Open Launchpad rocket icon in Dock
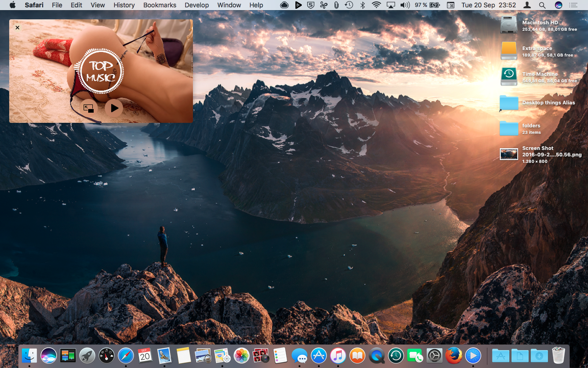The width and height of the screenshot is (588, 368). point(87,355)
